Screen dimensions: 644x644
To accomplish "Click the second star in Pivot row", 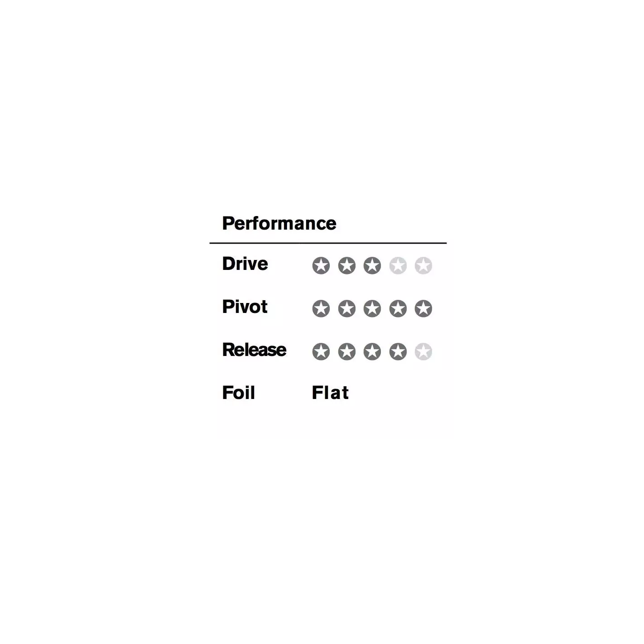I will [x=347, y=308].
